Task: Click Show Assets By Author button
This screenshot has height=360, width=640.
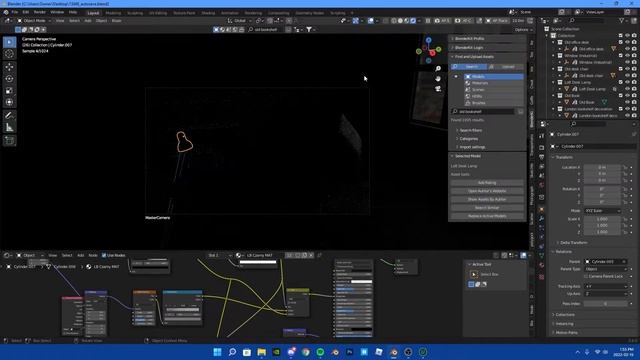Action: click(x=487, y=199)
